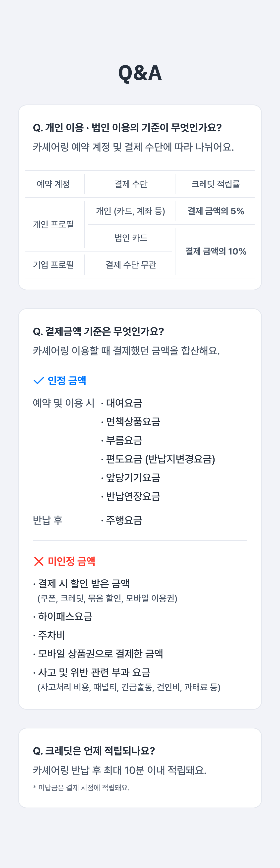Select 모바일 상품권으로 결제한 금액 item

tap(100, 654)
